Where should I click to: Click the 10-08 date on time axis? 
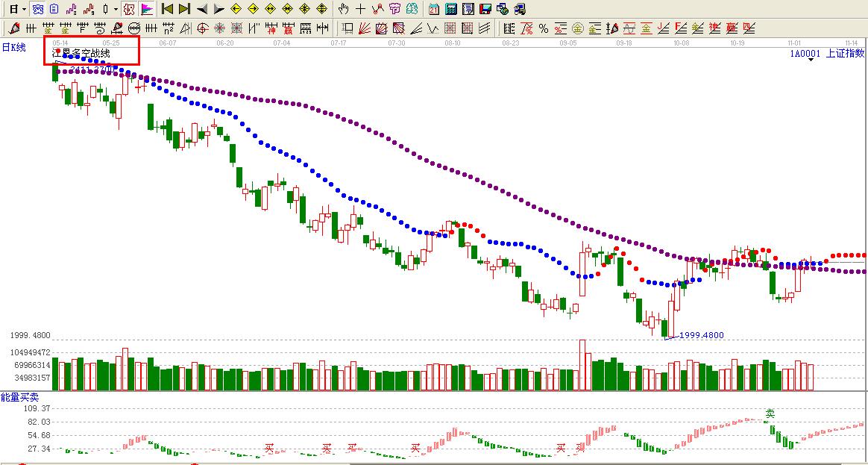pos(680,43)
